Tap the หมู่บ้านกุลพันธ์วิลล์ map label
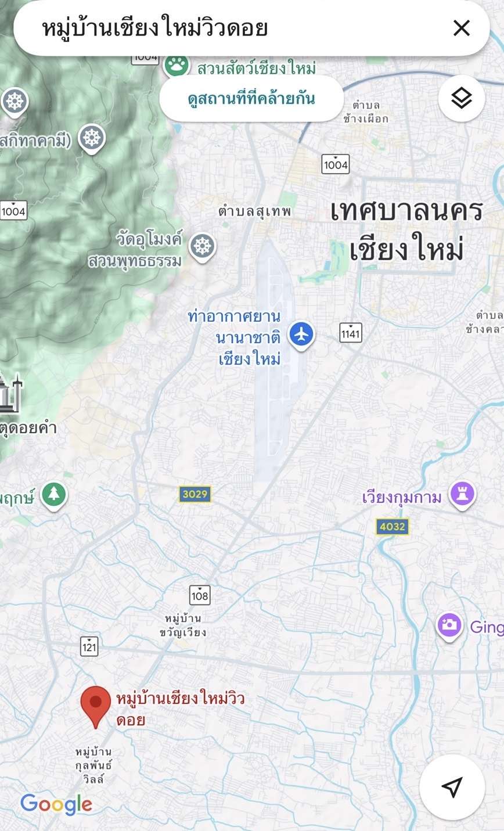Screen dimensions: 504x831 93,766
